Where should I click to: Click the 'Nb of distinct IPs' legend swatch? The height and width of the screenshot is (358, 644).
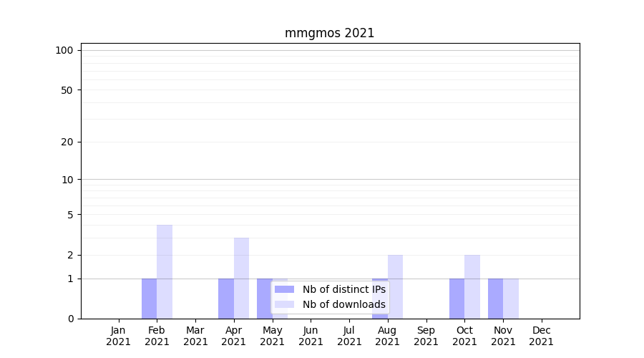[284, 289]
